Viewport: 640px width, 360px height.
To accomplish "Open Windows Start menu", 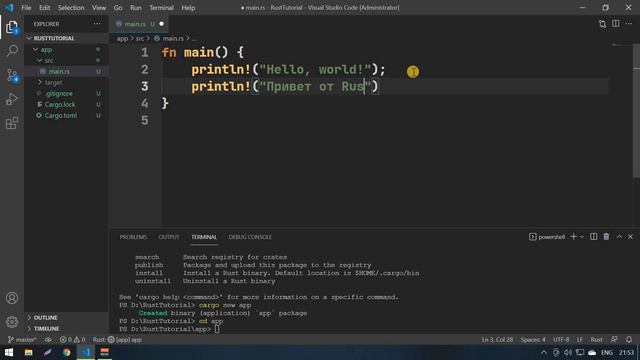I will coord(9,352).
